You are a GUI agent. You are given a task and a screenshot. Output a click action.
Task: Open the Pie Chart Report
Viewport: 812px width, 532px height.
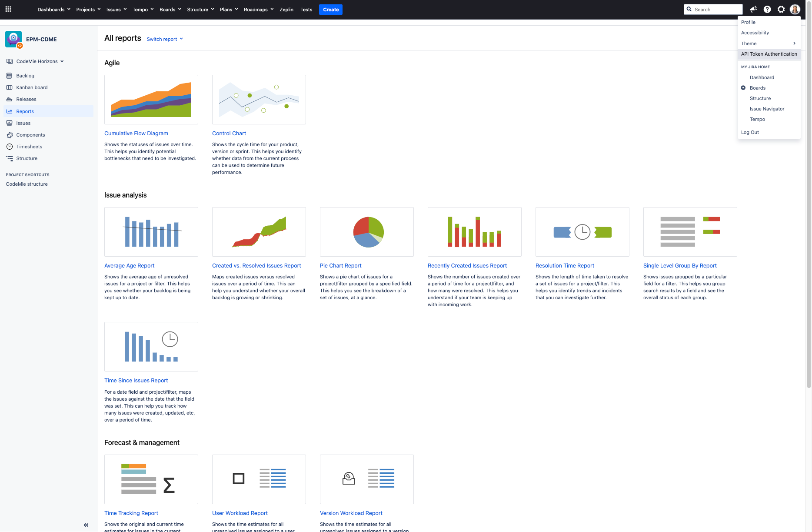(340, 265)
